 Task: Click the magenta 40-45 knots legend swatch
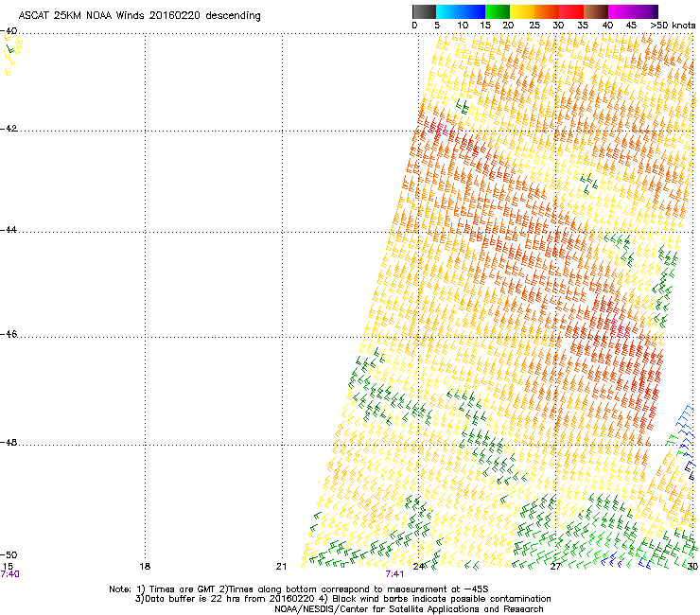pyautogui.click(x=621, y=11)
